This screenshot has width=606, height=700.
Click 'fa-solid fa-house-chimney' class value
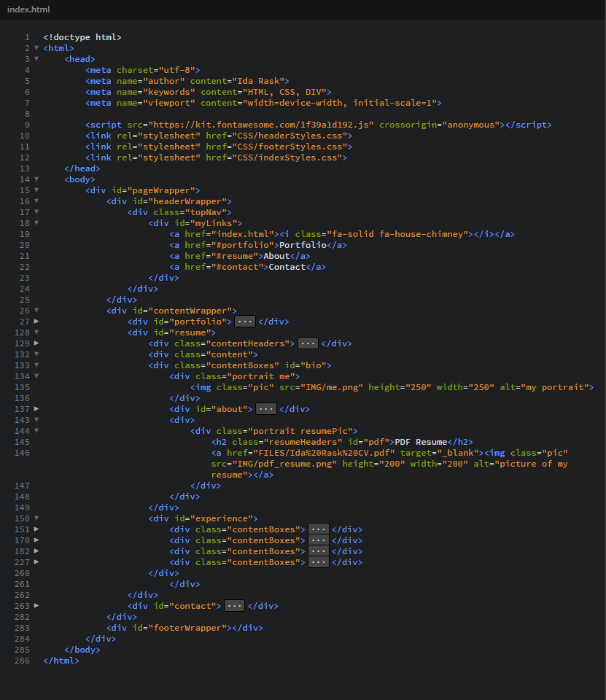[x=397, y=234]
